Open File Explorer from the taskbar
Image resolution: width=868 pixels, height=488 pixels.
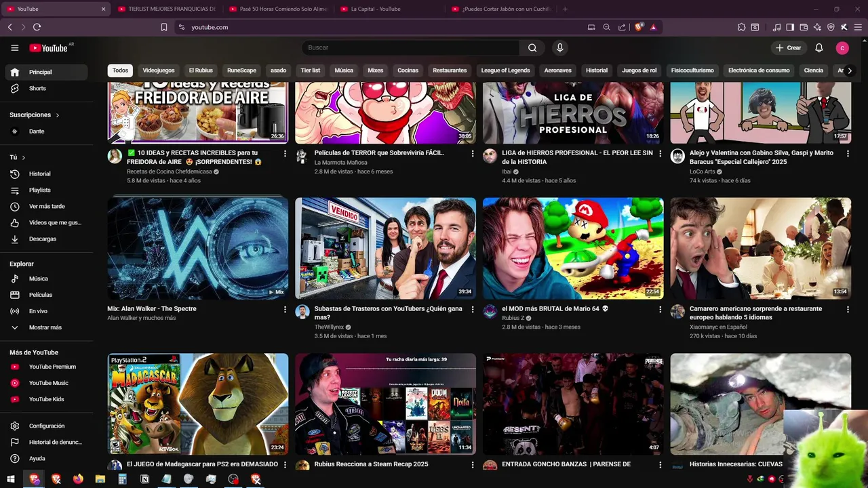(x=100, y=479)
